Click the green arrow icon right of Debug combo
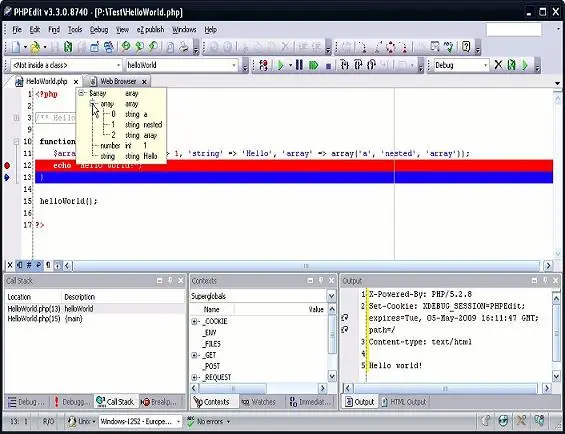 [525, 65]
